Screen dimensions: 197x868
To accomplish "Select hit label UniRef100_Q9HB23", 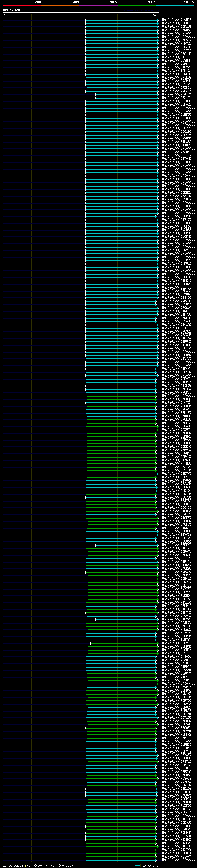I will (x=177, y=284).
